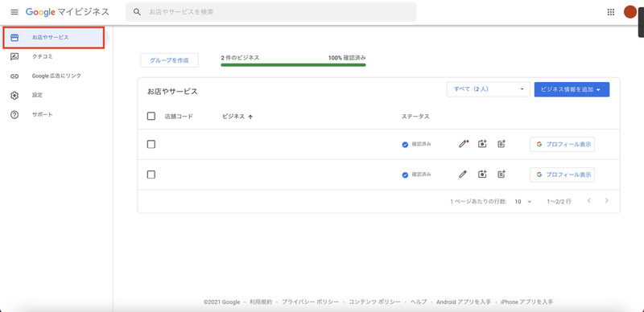Edit first business via pencil icon with red dot
644x312 pixels.
click(x=464, y=144)
